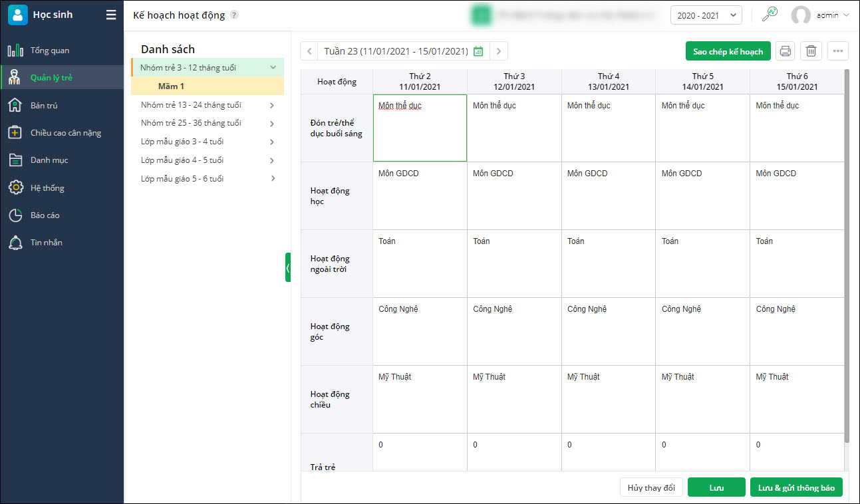Click Thứ 2 11/01/2021 column header
Image resolution: width=860 pixels, height=504 pixels.
pyautogui.click(x=420, y=82)
